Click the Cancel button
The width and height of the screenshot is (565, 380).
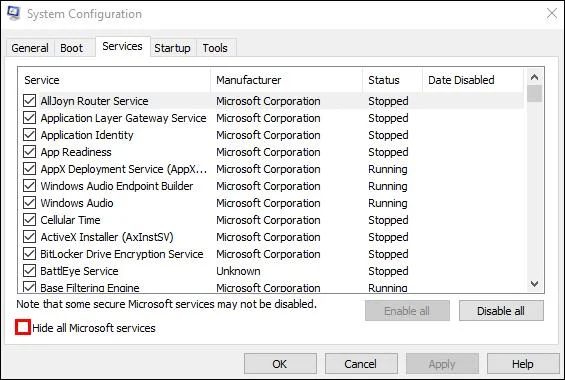tap(361, 364)
